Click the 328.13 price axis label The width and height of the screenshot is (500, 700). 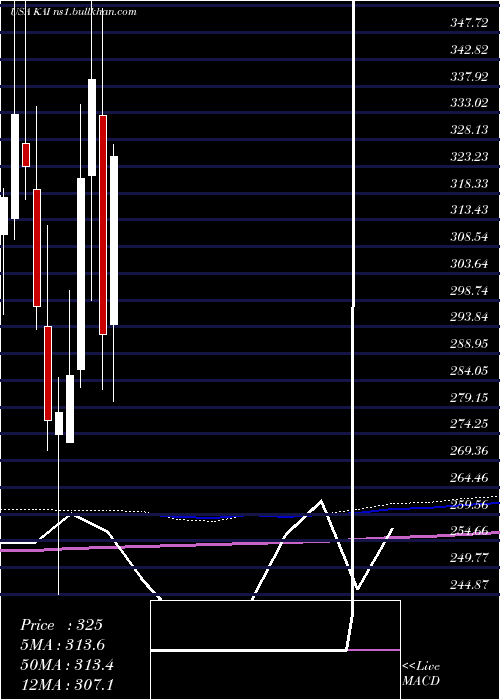[x=469, y=130]
